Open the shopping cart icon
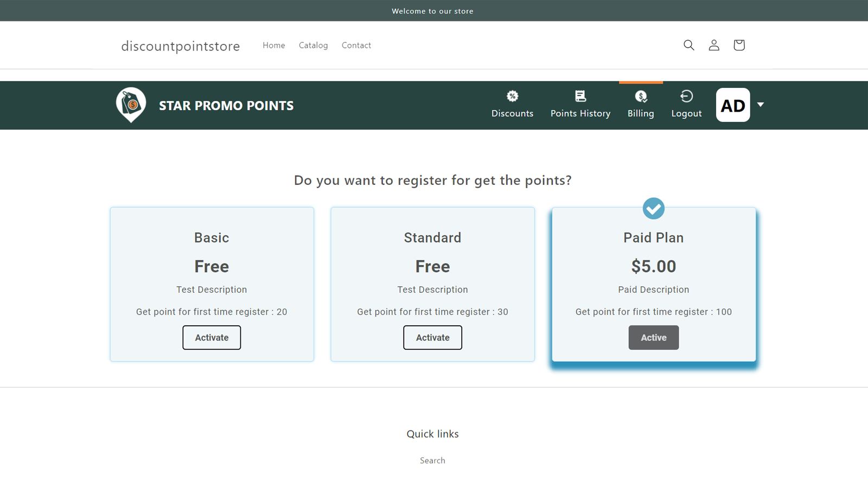This screenshot has width=868, height=488. [x=739, y=45]
